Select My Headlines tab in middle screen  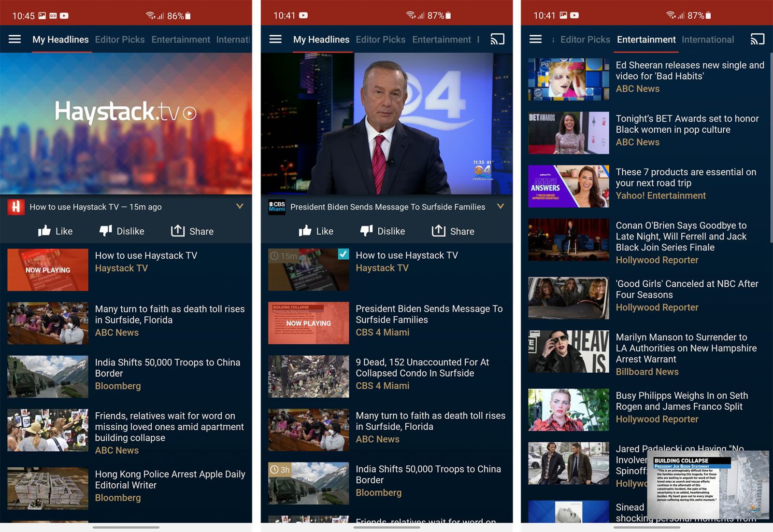point(321,40)
